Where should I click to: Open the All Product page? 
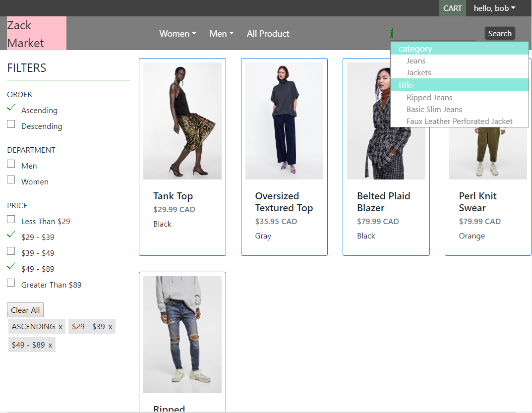pos(268,33)
